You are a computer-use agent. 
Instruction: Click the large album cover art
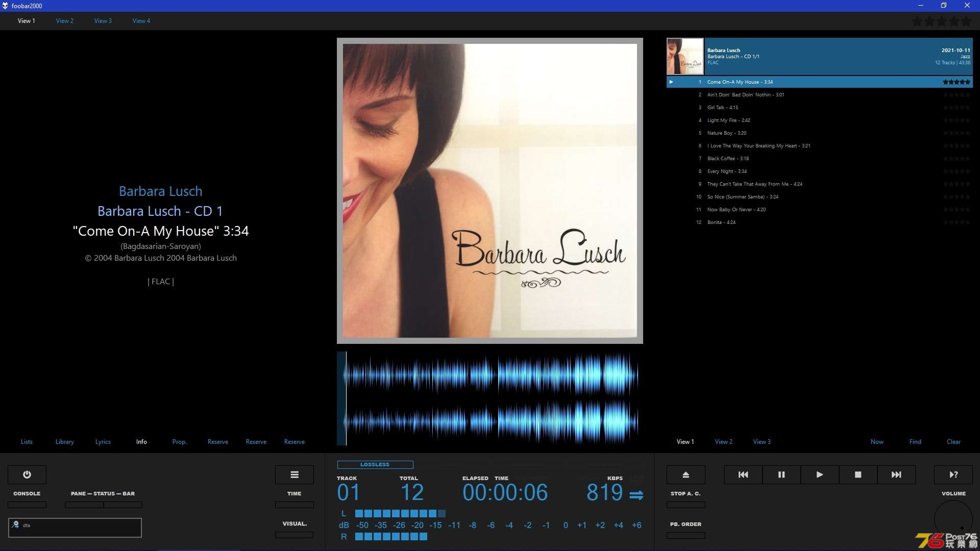(490, 191)
